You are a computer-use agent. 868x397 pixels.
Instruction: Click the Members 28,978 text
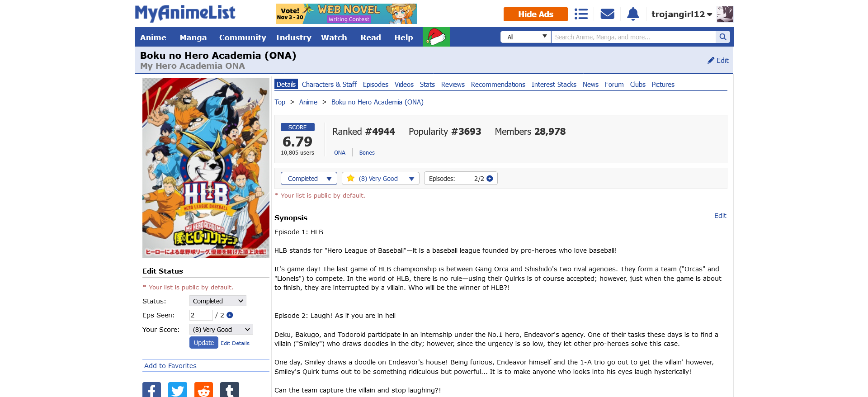[530, 132]
